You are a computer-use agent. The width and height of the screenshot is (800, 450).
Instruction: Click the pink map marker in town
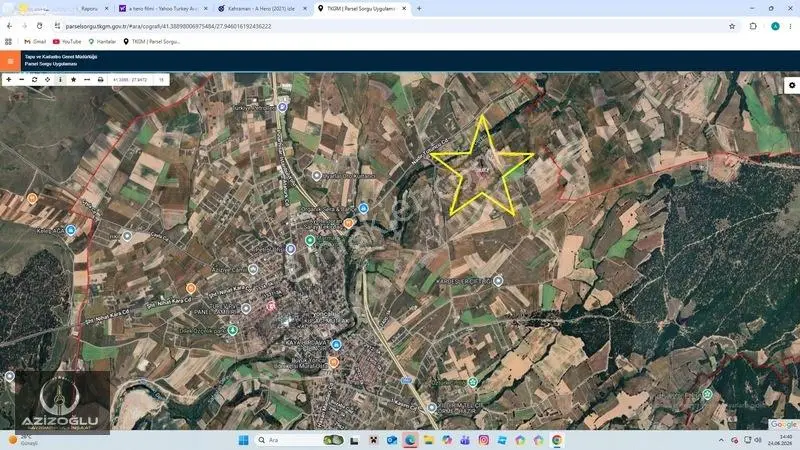coord(271,306)
